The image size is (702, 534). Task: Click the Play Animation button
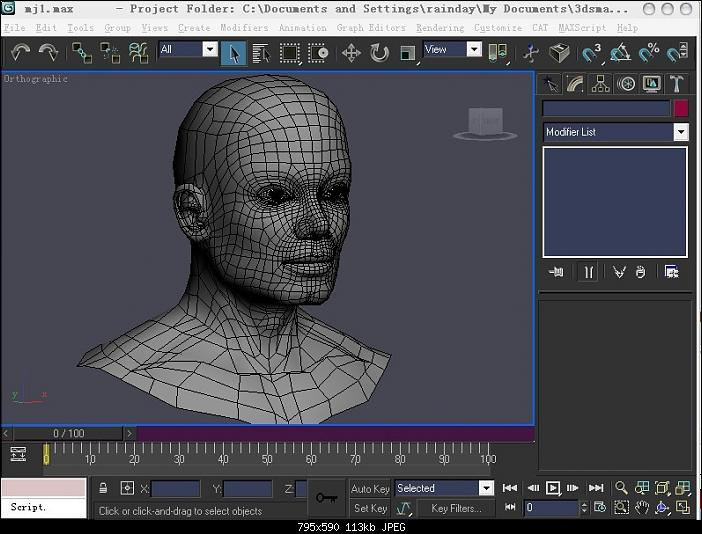(553, 488)
